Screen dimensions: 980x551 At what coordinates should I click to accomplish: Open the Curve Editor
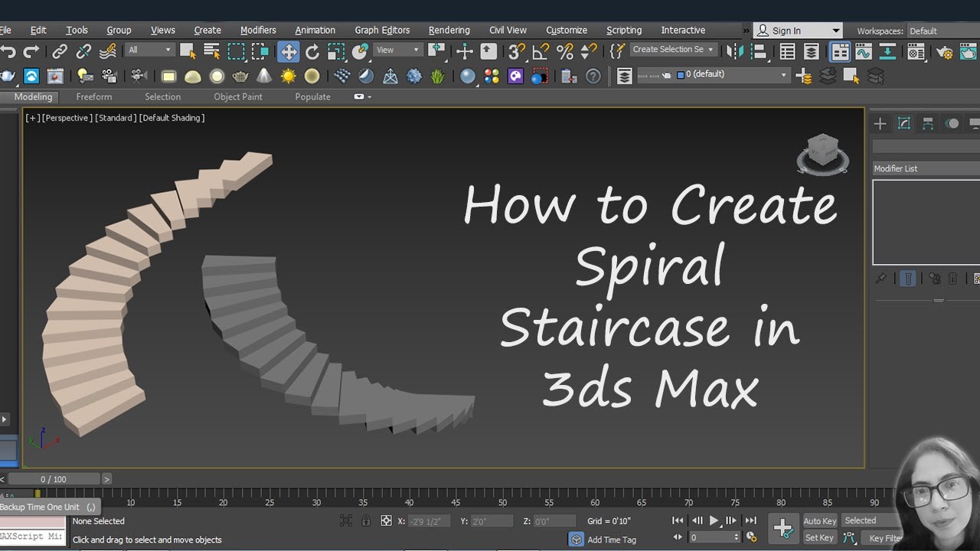(864, 52)
